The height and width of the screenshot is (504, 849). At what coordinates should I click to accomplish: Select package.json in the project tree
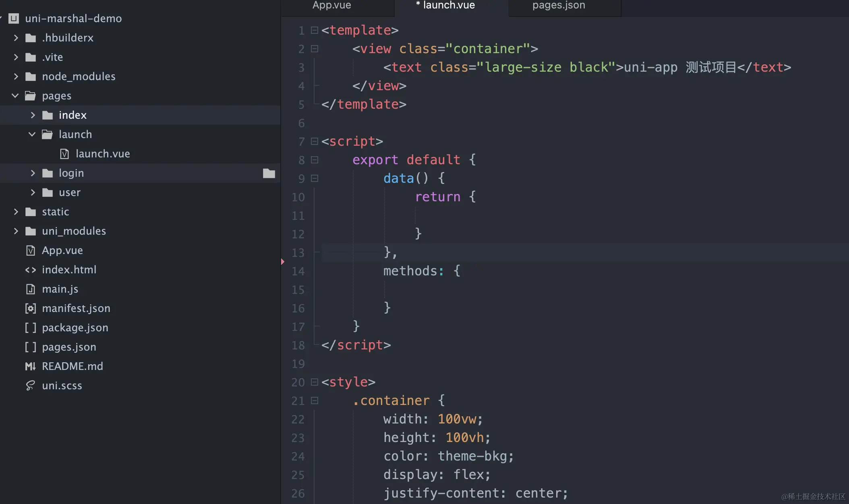[75, 328]
